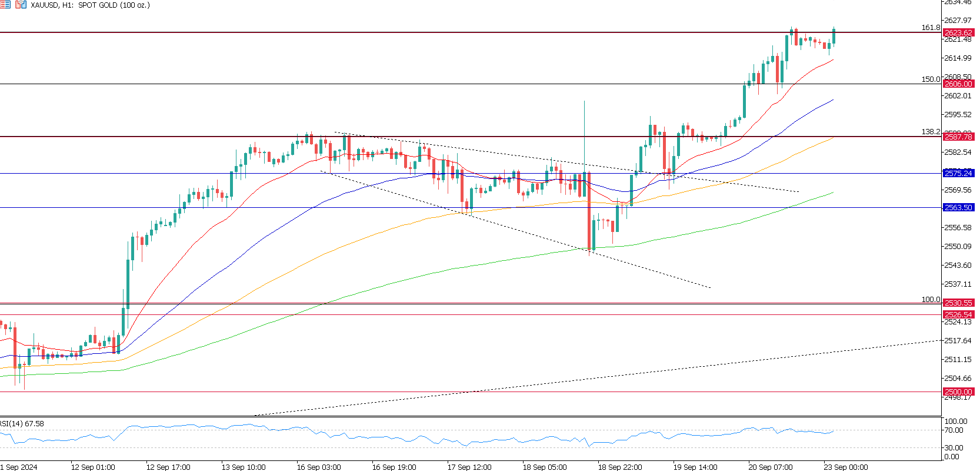Click the 2537.11 price scale value
Screen dimensions: 980x471
point(958,284)
